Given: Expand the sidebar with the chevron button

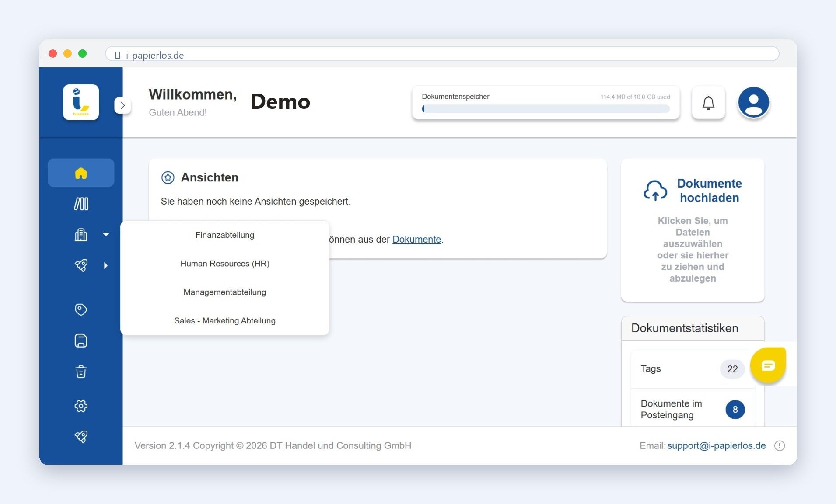Looking at the screenshot, I should pyautogui.click(x=122, y=105).
